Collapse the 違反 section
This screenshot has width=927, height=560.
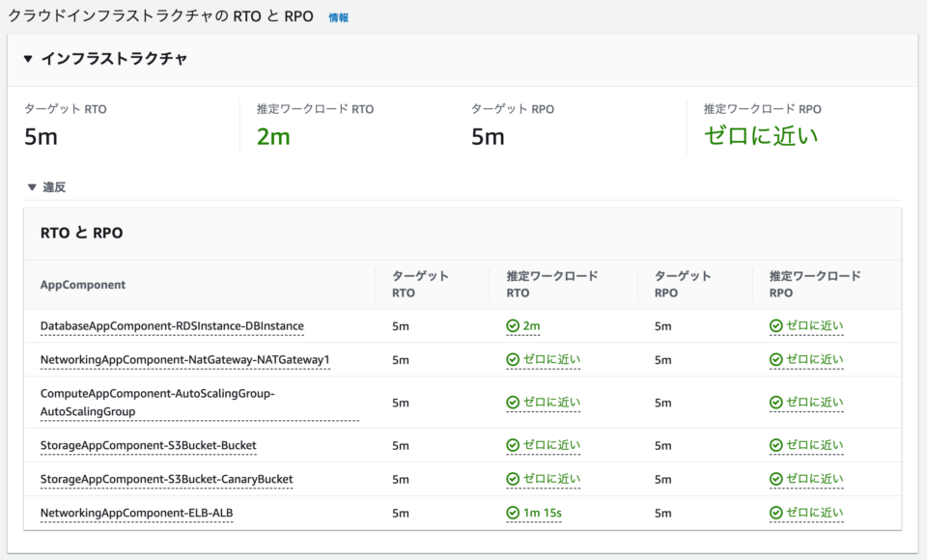32,187
